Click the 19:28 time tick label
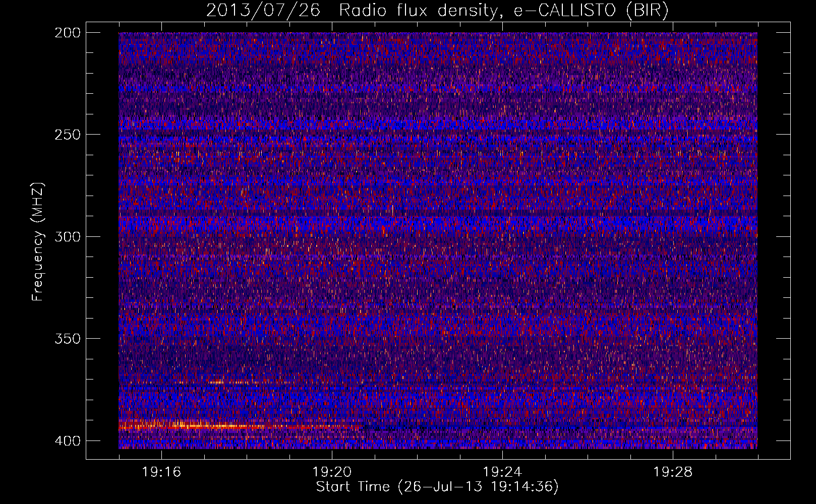816x504 pixels. pos(673,472)
